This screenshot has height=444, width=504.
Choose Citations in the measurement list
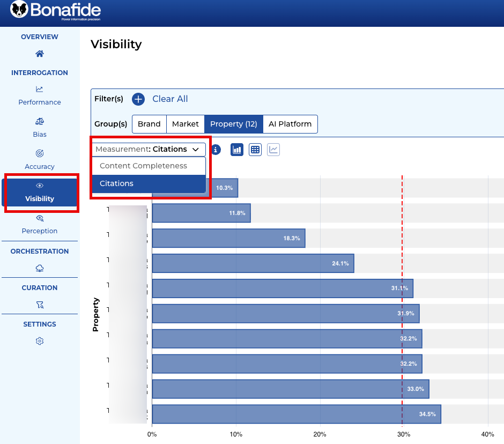pyautogui.click(x=116, y=183)
